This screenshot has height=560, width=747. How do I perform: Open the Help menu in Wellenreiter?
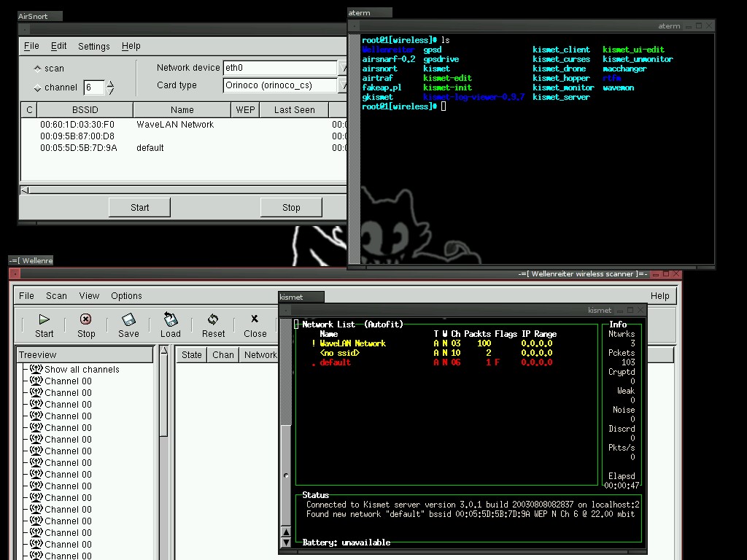coord(659,296)
